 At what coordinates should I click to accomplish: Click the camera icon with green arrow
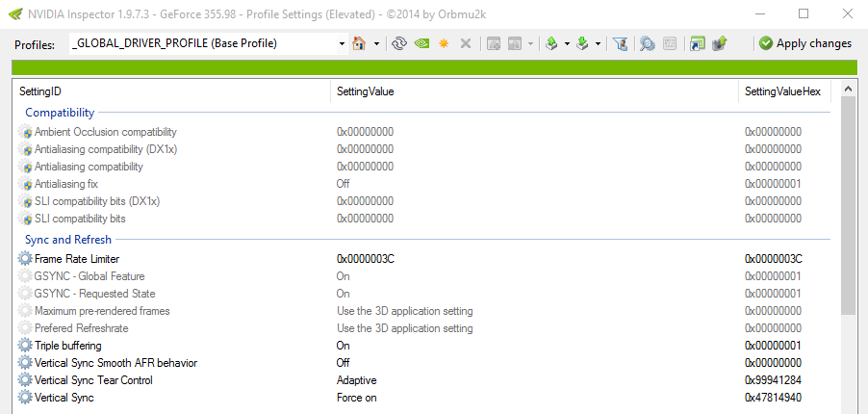(x=719, y=43)
